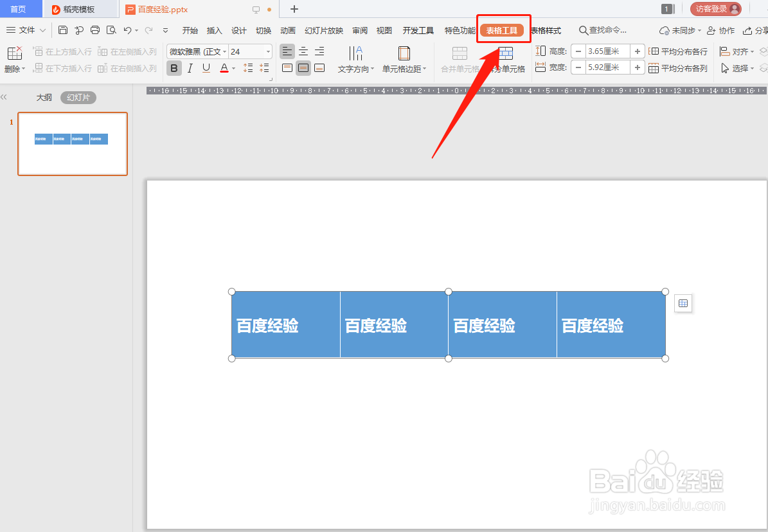Open the Select (选择) dropdown
The width and height of the screenshot is (768, 532).
coord(737,68)
